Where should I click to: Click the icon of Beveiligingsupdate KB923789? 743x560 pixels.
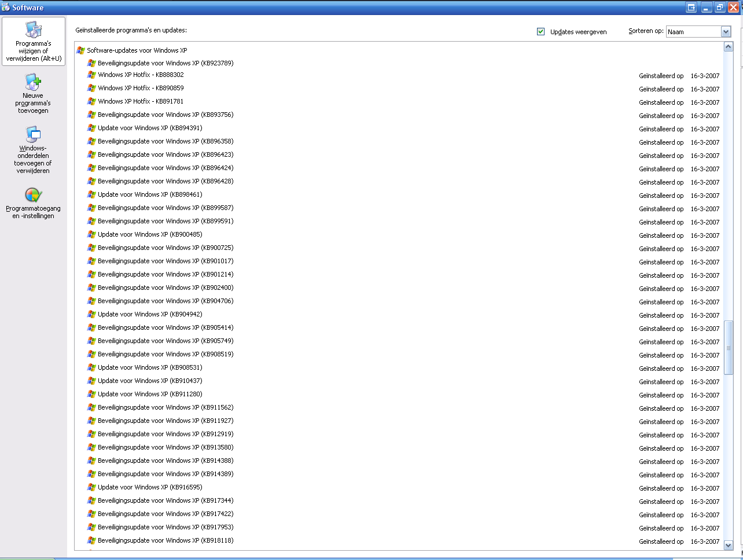click(x=91, y=63)
